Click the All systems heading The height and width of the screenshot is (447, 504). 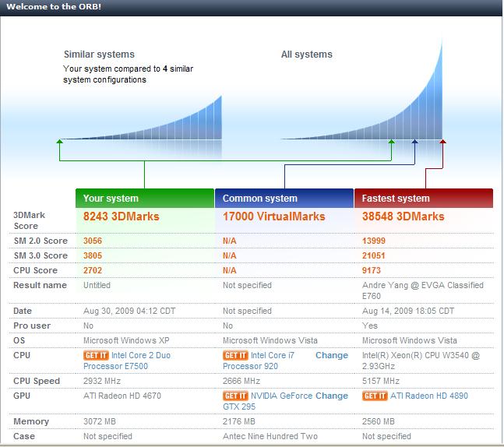pos(307,54)
